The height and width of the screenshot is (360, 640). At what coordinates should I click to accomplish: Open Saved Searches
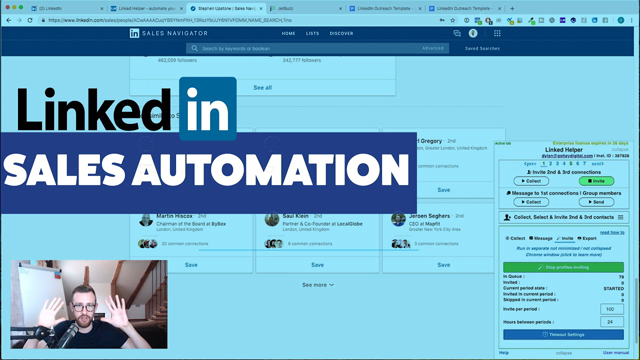[482, 48]
